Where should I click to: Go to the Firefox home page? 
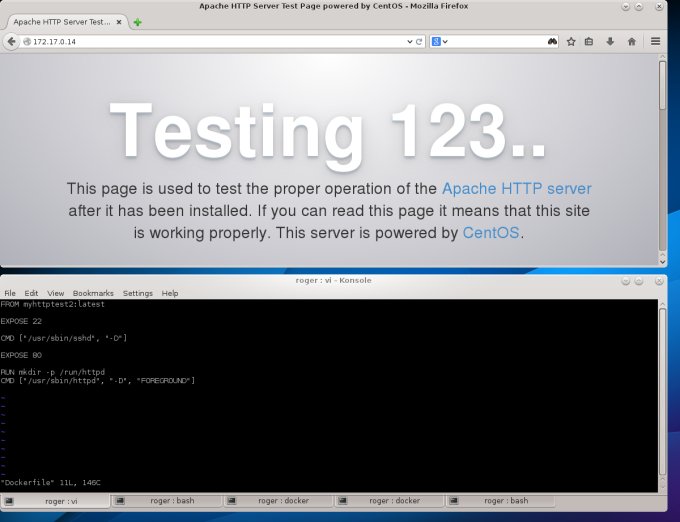(631, 42)
